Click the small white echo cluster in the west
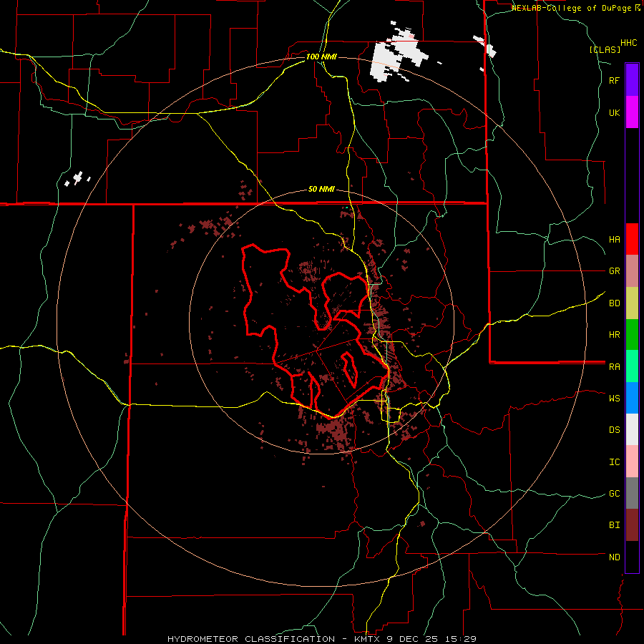The height and width of the screenshot is (644, 644). tap(77, 178)
